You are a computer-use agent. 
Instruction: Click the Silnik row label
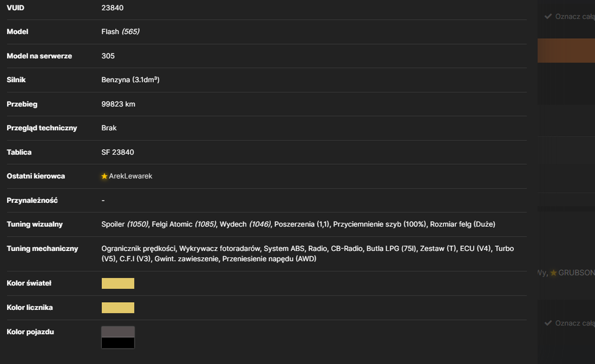16,80
